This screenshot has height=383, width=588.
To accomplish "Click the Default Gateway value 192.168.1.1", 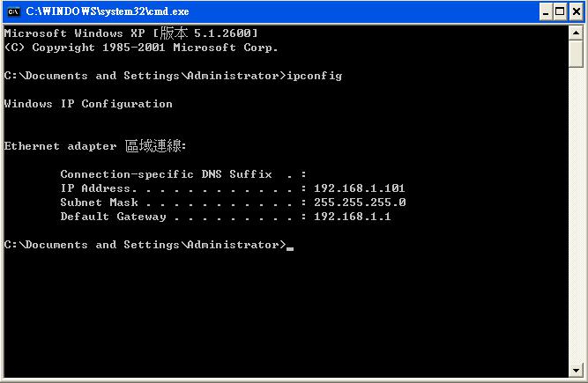I will [353, 217].
